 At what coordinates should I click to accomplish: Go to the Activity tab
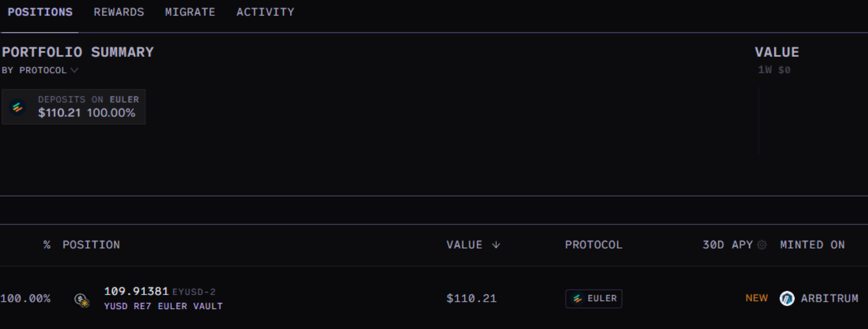coord(265,12)
